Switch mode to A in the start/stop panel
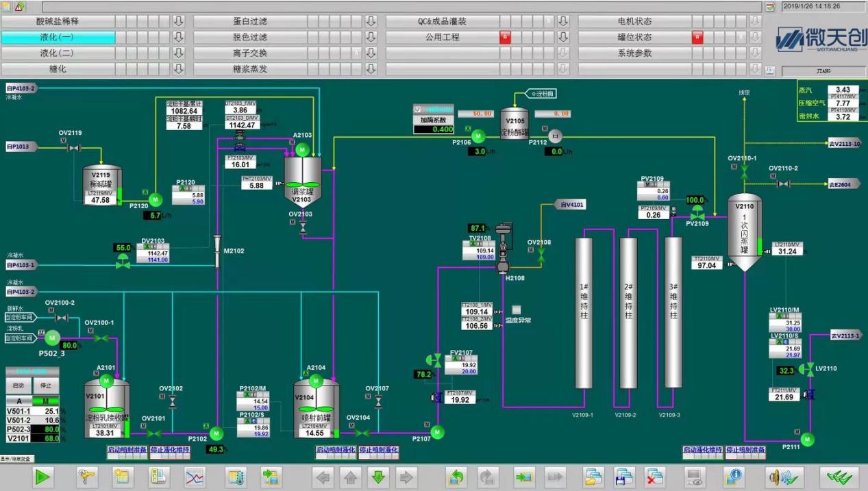Viewport: 868px width, 491px height. [x=19, y=401]
